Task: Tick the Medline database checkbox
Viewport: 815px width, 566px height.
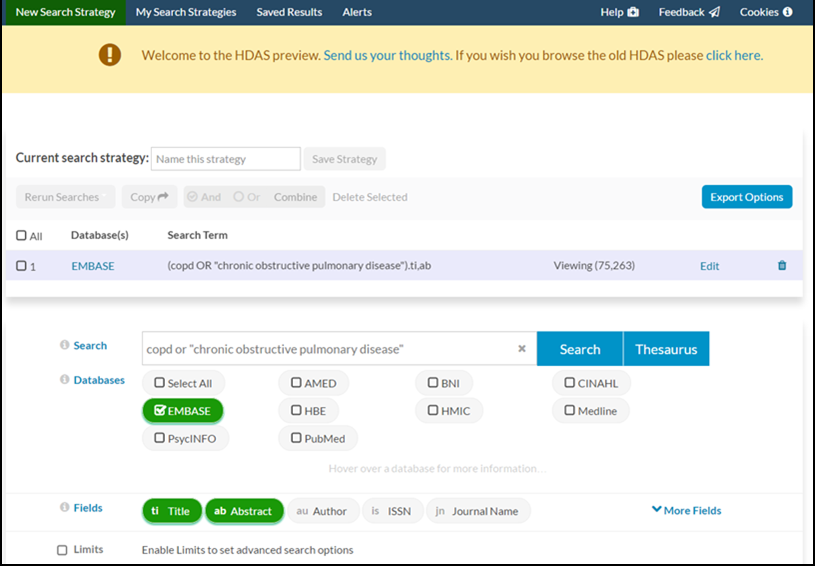Action: pyautogui.click(x=570, y=410)
